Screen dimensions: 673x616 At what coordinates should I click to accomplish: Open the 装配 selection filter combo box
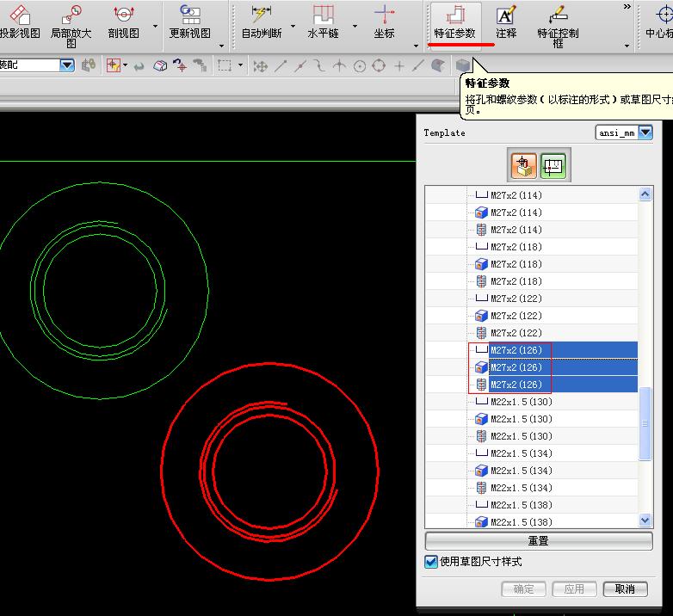pyautogui.click(x=37, y=65)
